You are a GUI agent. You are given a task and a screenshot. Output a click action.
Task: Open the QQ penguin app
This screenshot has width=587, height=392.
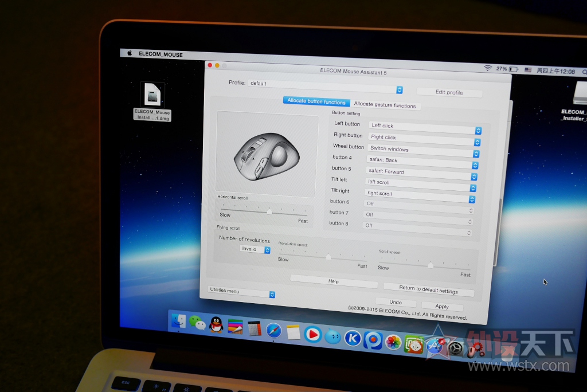216,325
